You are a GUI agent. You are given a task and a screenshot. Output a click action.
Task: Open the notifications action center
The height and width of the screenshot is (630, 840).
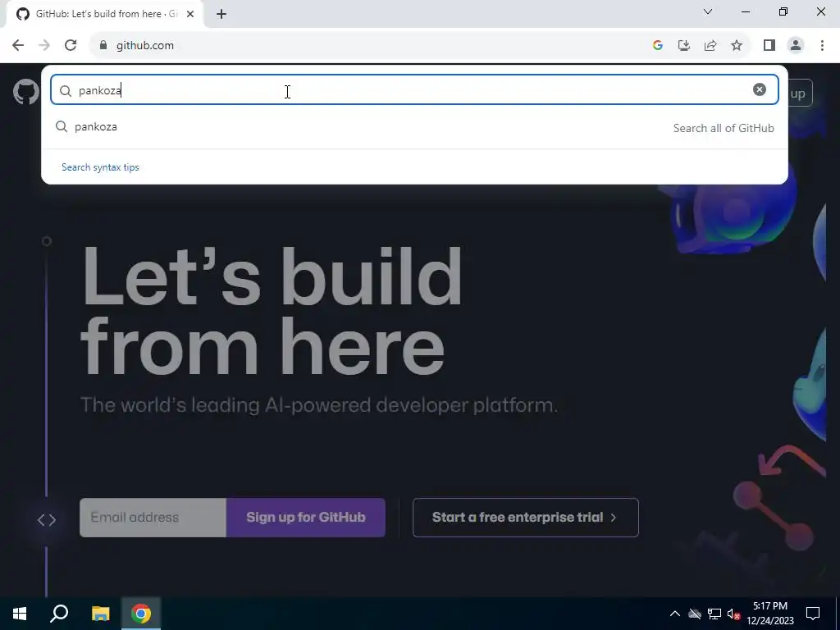coord(813,614)
